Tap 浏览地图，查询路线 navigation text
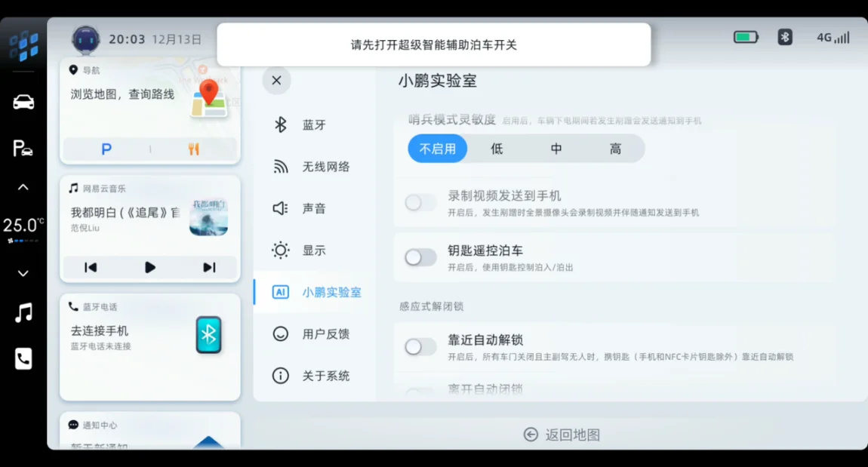Image resolution: width=868 pixels, height=467 pixels. pos(122,94)
